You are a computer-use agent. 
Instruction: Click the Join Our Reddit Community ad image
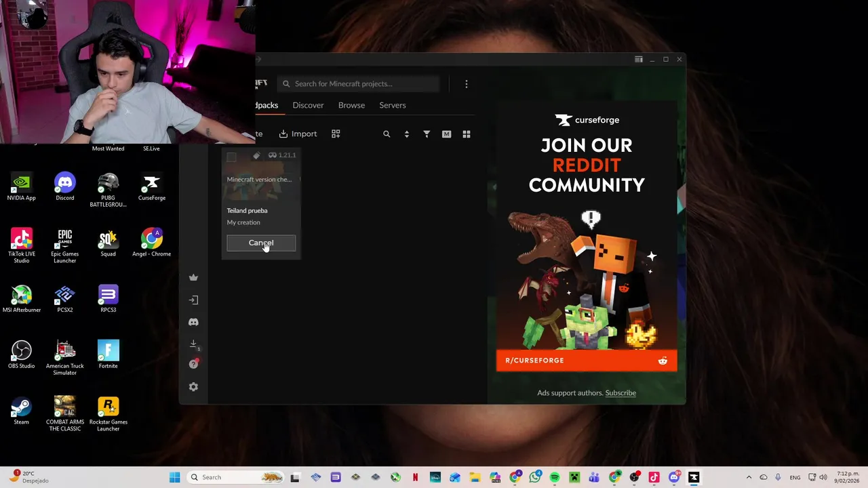[x=587, y=237]
